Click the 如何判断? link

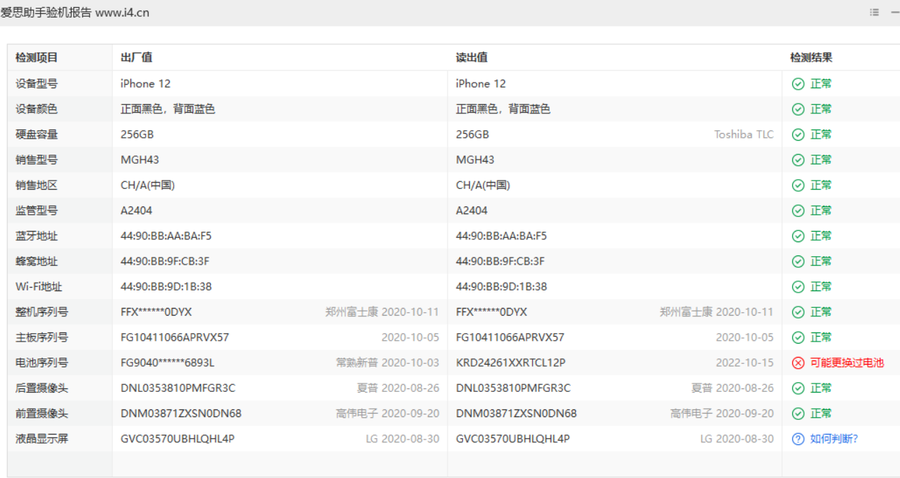pyautogui.click(x=834, y=439)
